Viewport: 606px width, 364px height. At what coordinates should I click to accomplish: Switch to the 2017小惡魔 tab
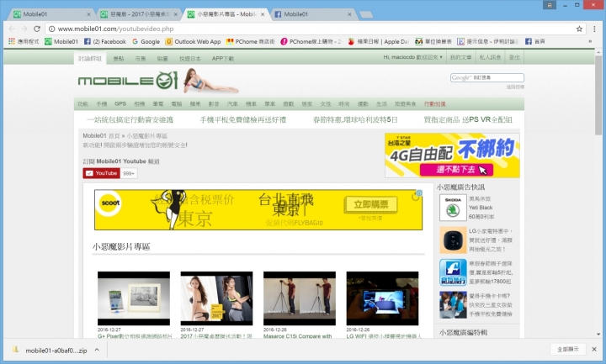coord(139,14)
